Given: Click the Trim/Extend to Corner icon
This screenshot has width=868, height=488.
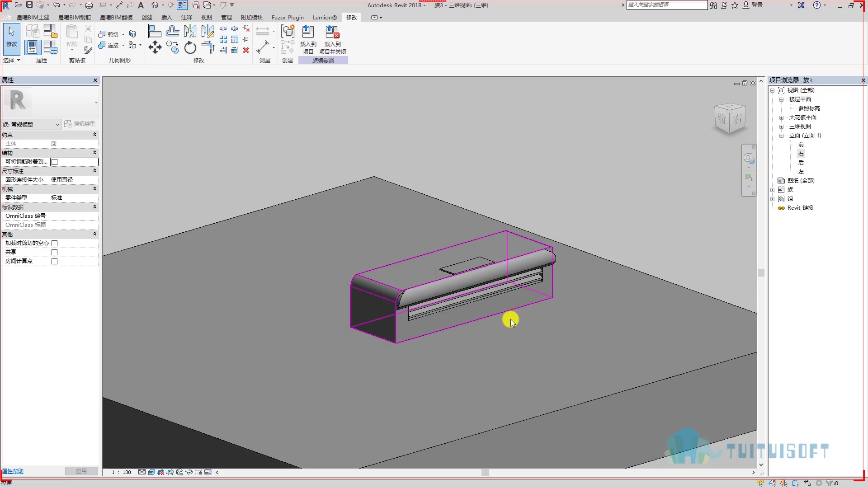Looking at the screenshot, I should click(208, 47).
